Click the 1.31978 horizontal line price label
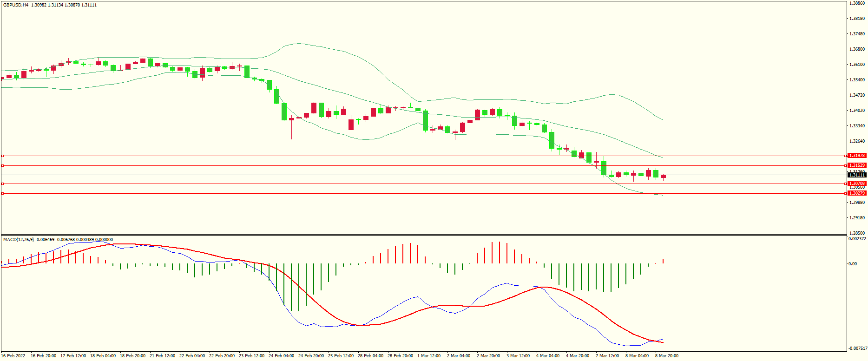The image size is (868, 361). pyautogui.click(x=857, y=156)
